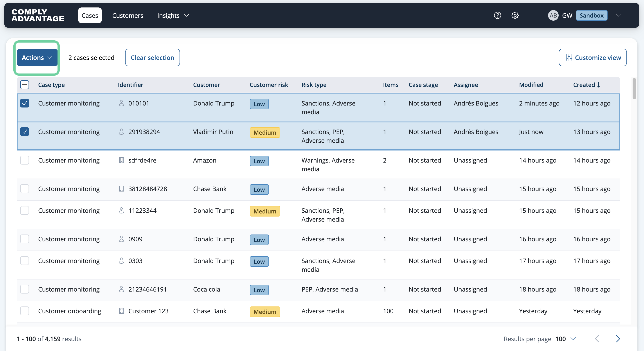Sort by Customer risk column header
Screen dimensions: 644x351
pos(269,85)
